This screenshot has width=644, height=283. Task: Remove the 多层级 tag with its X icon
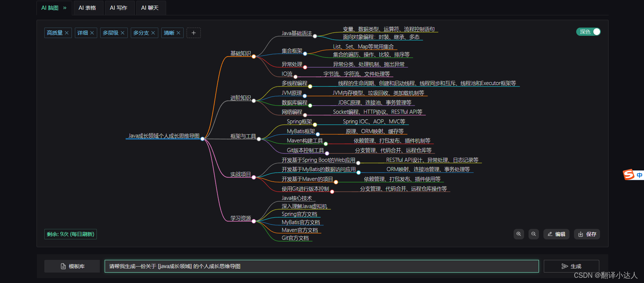123,33
